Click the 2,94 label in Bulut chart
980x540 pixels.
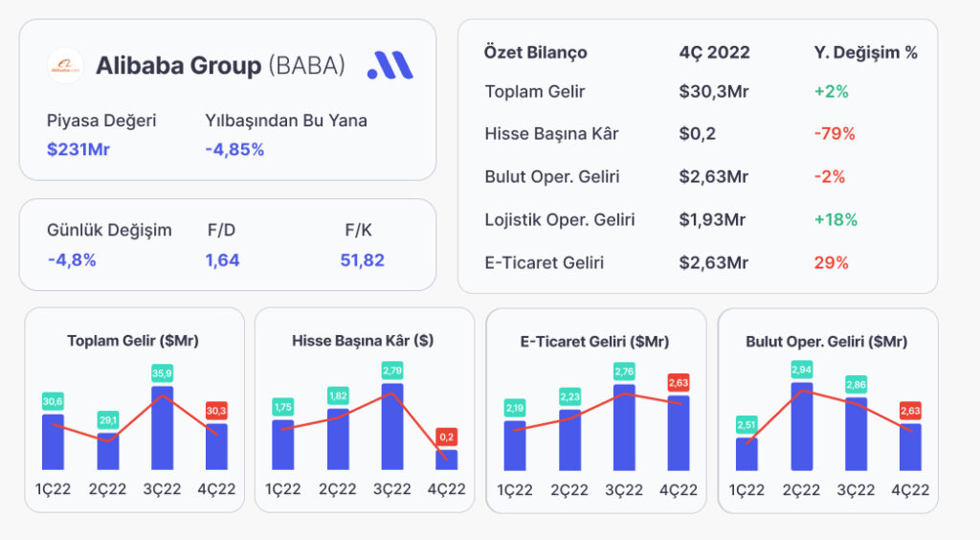[x=801, y=370]
